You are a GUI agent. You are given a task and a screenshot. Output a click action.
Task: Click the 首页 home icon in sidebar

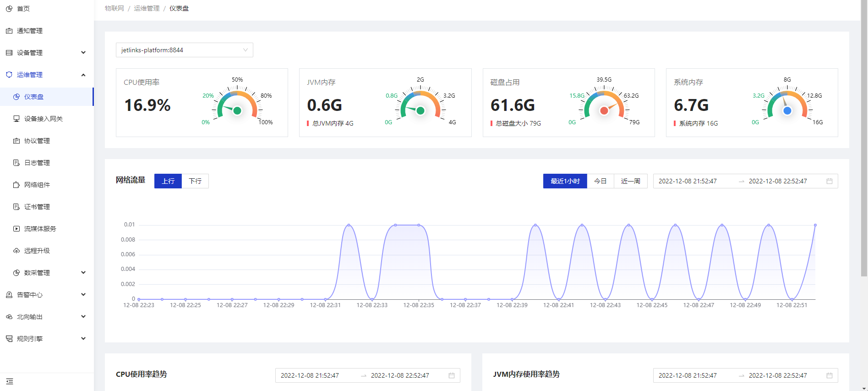pos(9,9)
